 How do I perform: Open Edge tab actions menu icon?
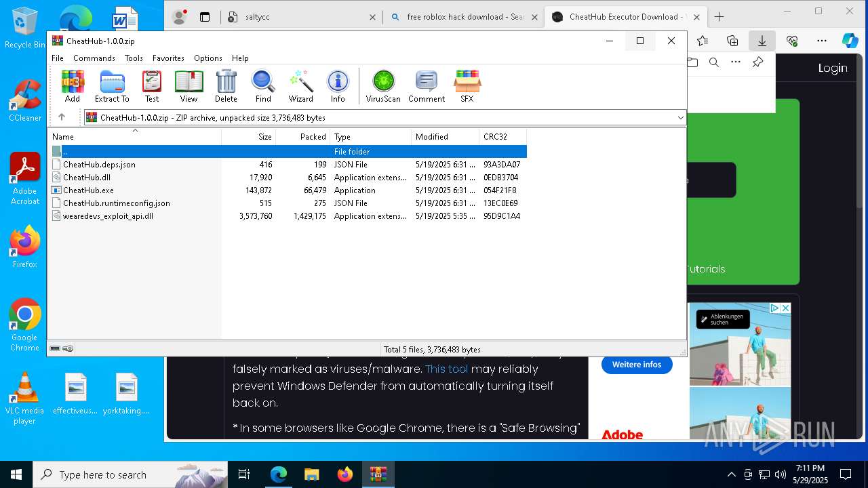pyautogui.click(x=205, y=17)
